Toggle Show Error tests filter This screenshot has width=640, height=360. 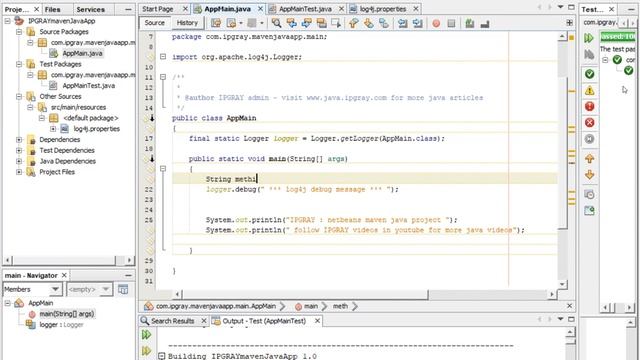coord(589,122)
